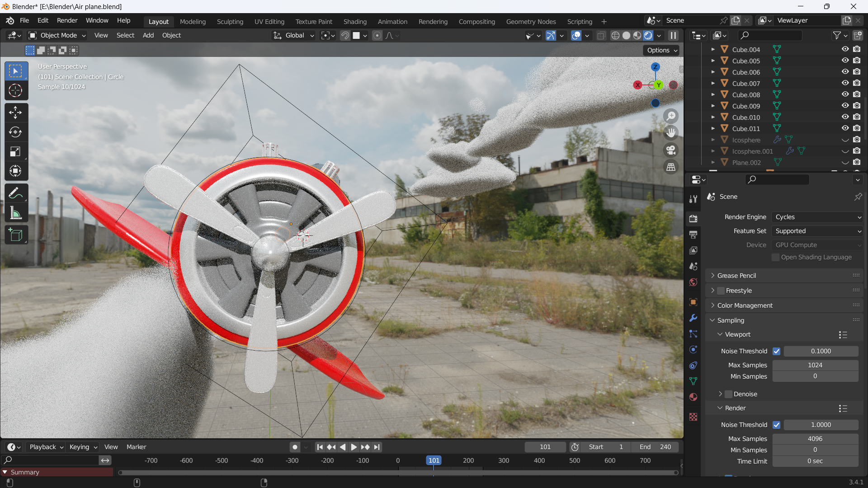Screen dimensions: 868x488
Task: Show Icosphere in viewport
Action: coord(845,140)
